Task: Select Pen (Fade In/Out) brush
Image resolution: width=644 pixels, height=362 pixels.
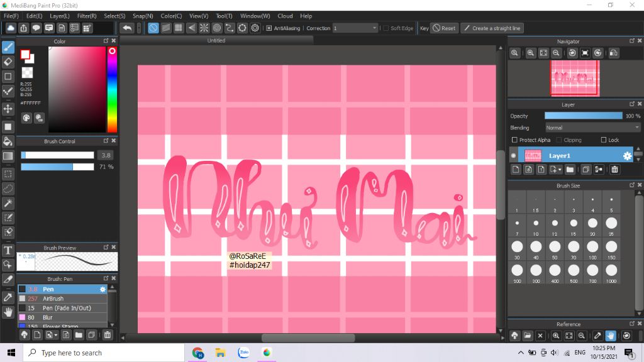Action: [62, 308]
